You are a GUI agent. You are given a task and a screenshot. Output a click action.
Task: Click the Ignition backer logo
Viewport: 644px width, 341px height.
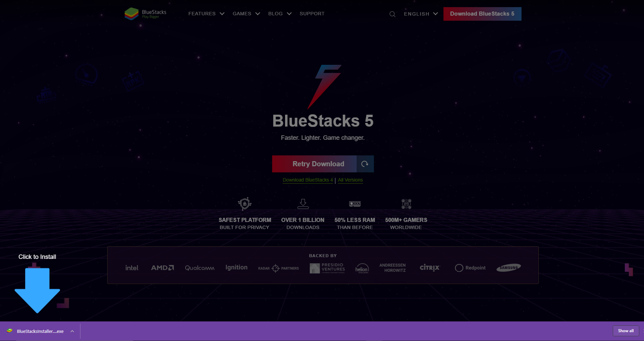click(x=236, y=267)
